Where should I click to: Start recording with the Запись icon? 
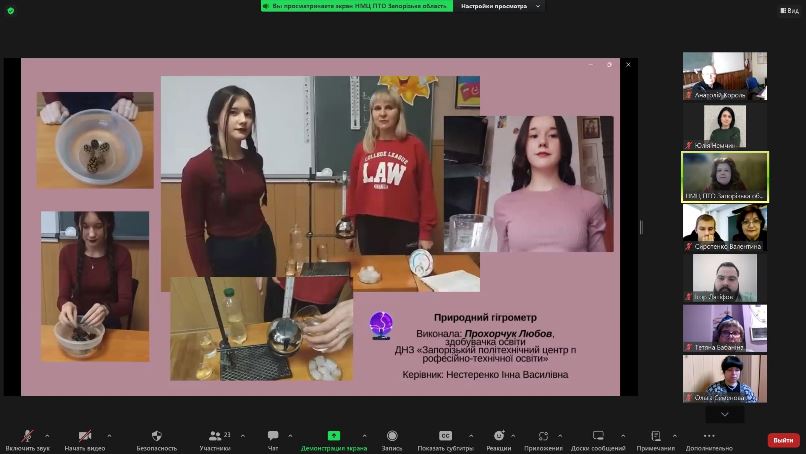point(392,435)
